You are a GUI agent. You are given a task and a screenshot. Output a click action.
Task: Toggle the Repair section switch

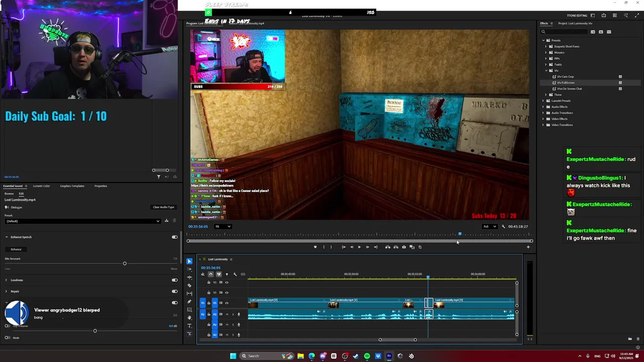[175, 291]
